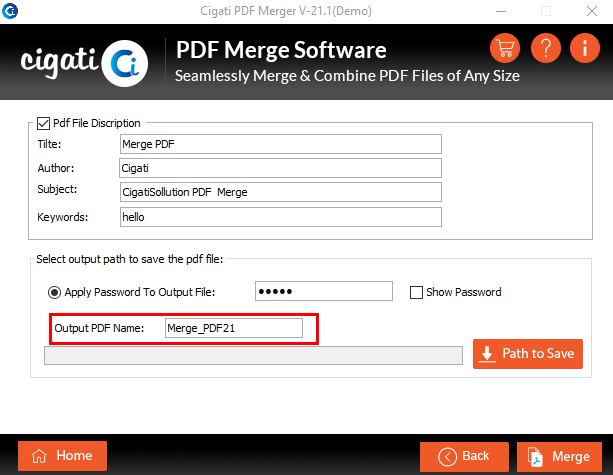The height and width of the screenshot is (475, 613).
Task: Click the Output PDF Name field
Action: [234, 328]
